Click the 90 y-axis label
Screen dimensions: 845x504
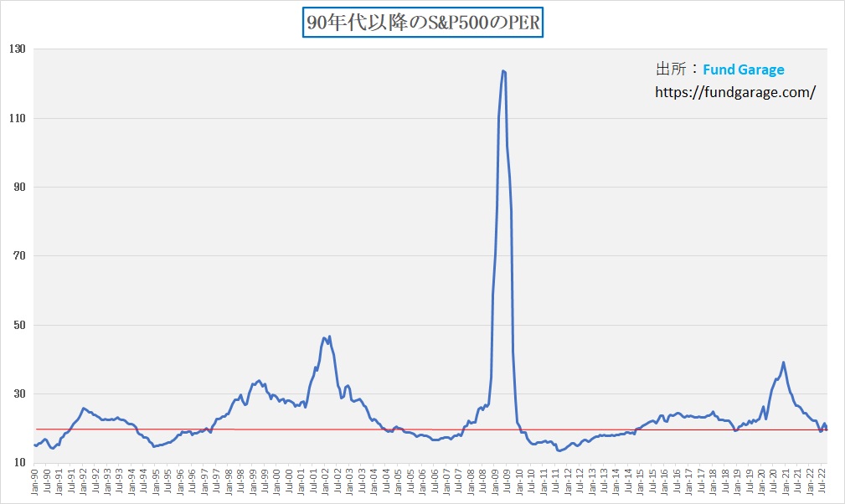tap(19, 188)
